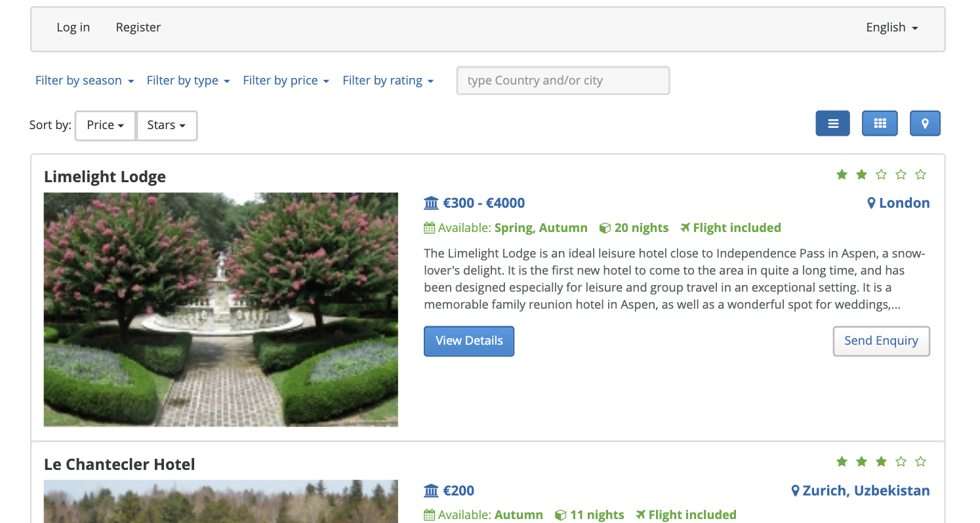This screenshot has height=523, width=980.
Task: Expand Filter by type menu
Action: tap(188, 81)
